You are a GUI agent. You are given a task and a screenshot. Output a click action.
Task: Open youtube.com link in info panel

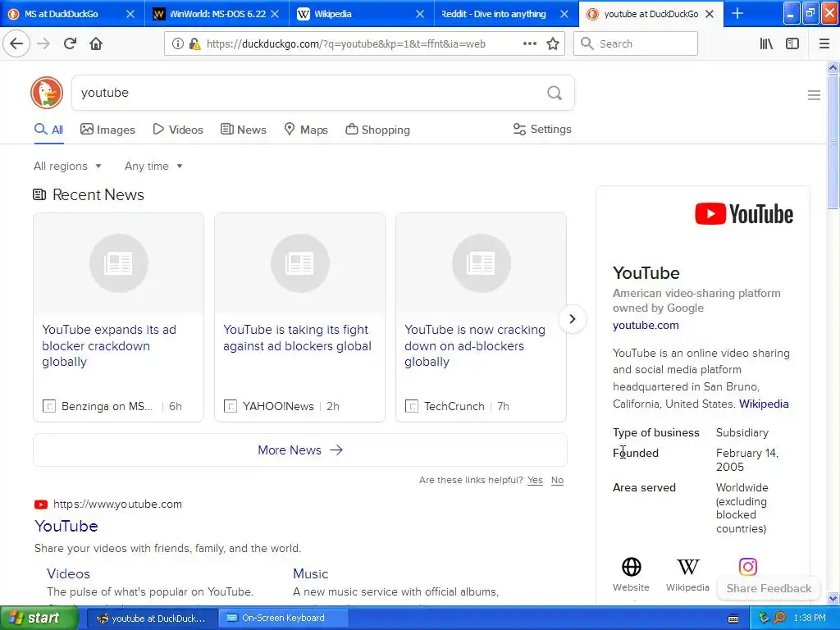[646, 325]
